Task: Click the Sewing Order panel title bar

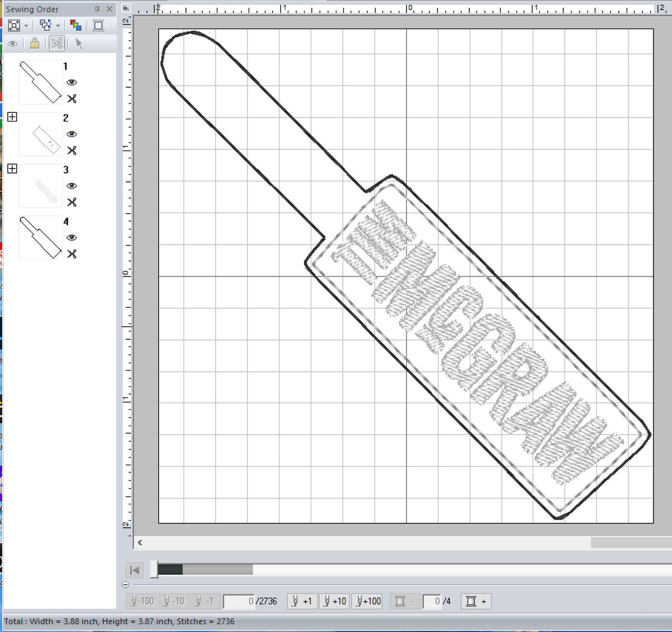Action: coord(34,9)
